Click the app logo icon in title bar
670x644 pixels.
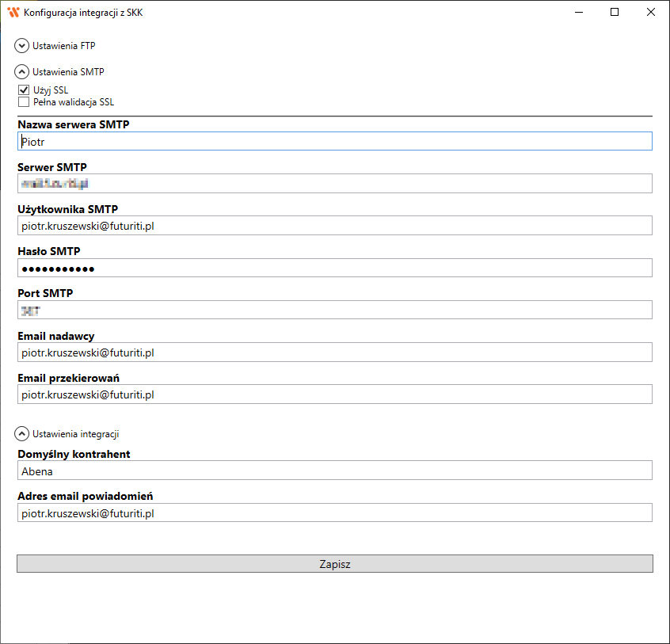(13, 13)
